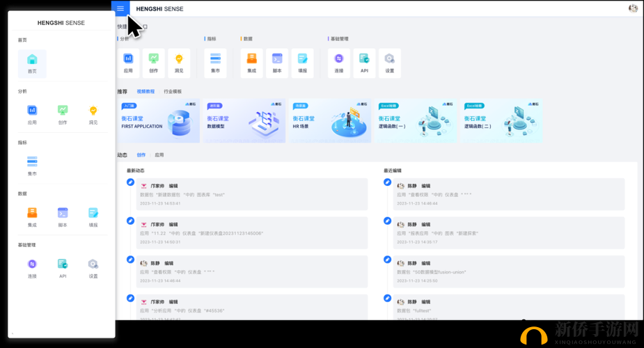Open the 逻辑函数(一) course card
Viewport: 644px width, 348px height.
pyautogui.click(x=415, y=120)
